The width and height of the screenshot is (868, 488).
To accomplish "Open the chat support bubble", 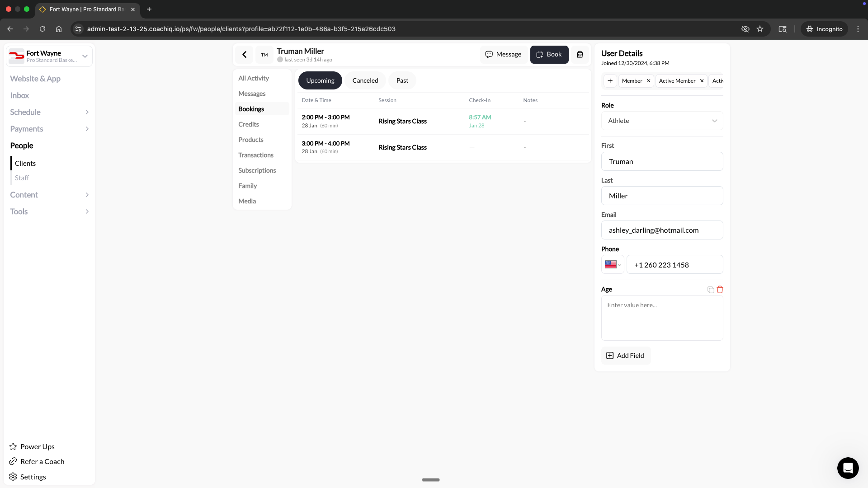I will click(x=848, y=468).
